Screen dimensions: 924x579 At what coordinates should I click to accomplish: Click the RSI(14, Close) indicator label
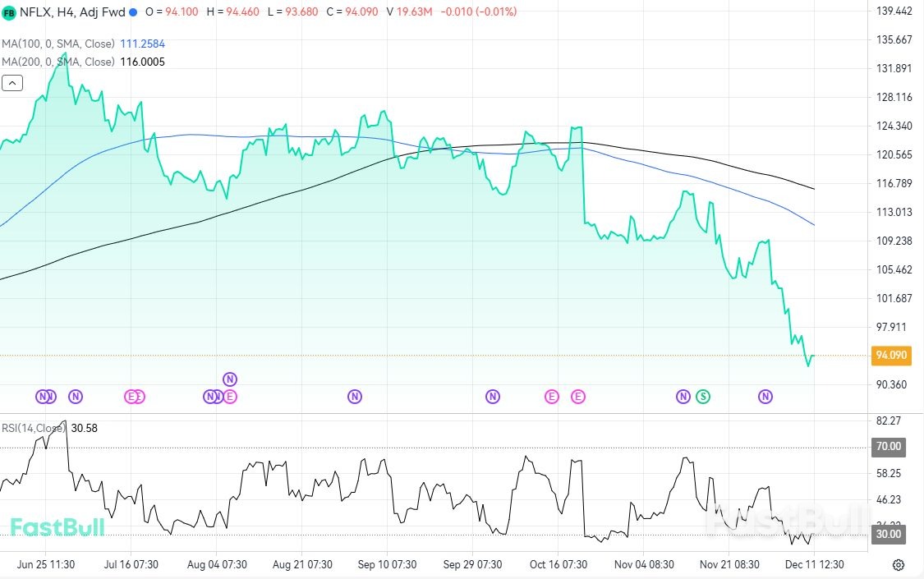[x=34, y=428]
